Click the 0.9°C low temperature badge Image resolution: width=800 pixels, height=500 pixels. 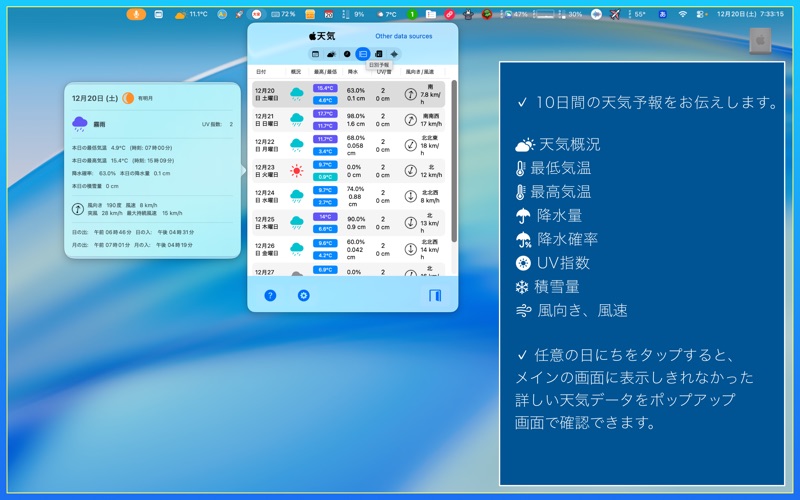point(325,177)
